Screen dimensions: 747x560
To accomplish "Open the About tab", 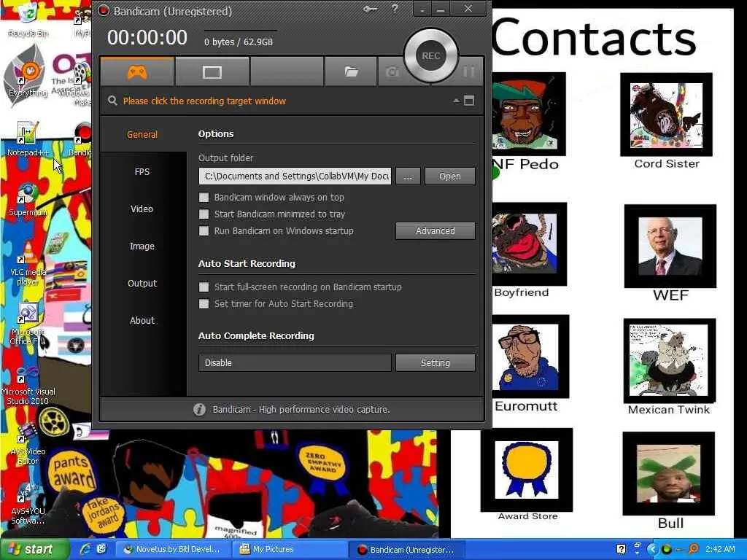I will (x=142, y=320).
